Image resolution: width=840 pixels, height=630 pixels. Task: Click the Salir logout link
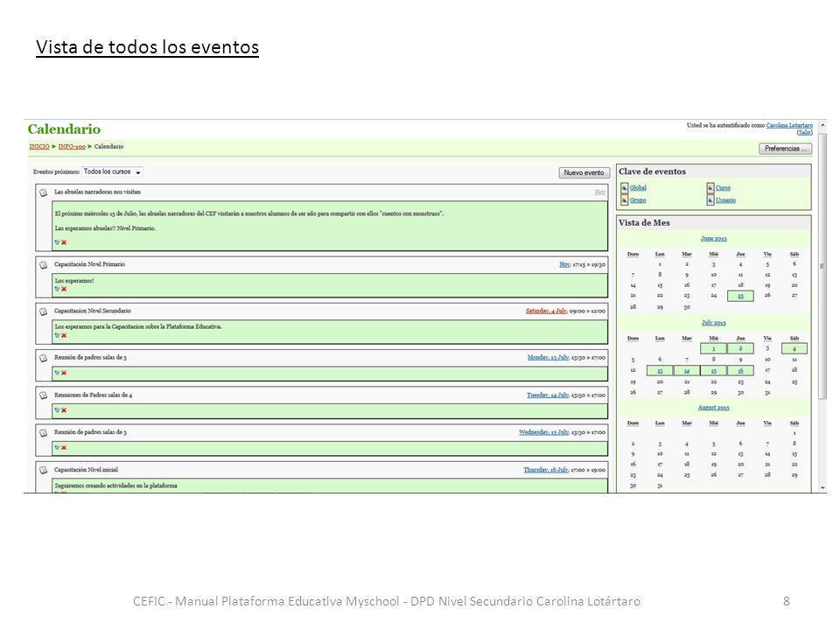804,132
